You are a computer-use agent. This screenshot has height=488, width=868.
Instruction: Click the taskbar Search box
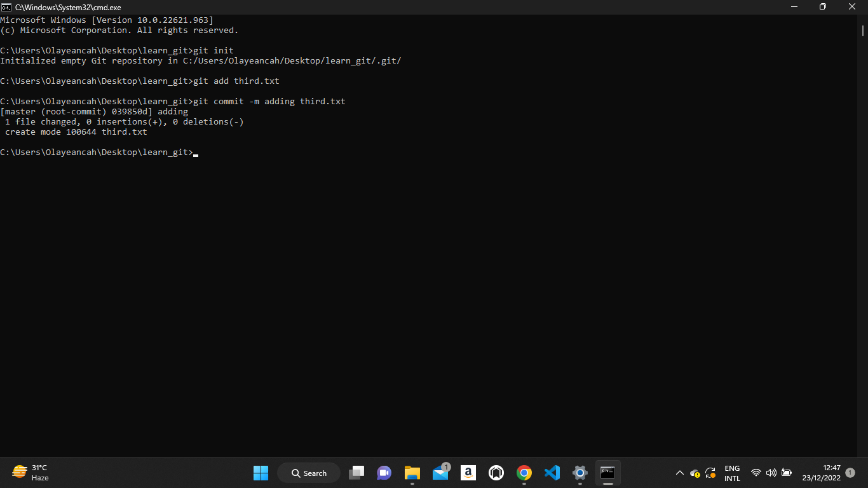[309, 473]
